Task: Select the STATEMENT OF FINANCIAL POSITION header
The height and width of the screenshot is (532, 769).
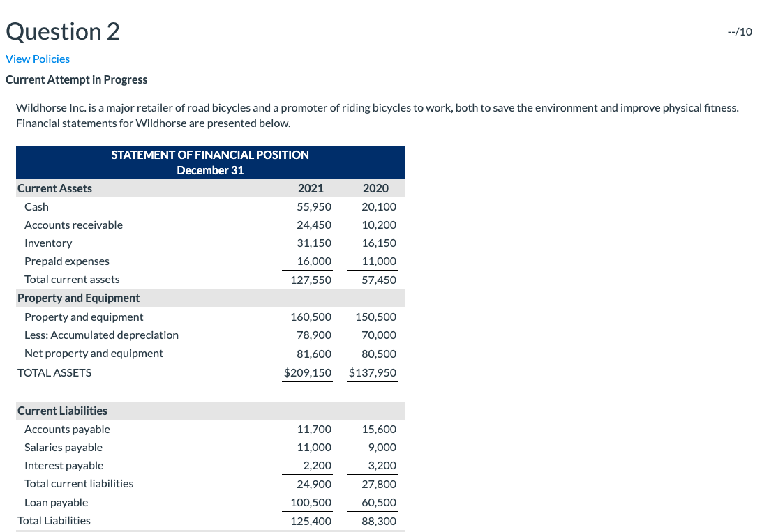Action: pos(209,155)
